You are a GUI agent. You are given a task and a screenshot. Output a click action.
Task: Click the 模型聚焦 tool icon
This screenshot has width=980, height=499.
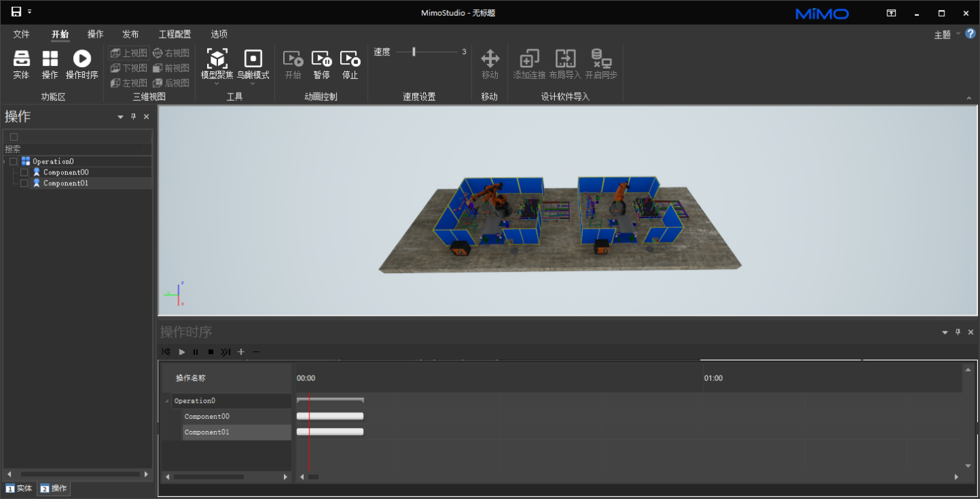tap(217, 59)
